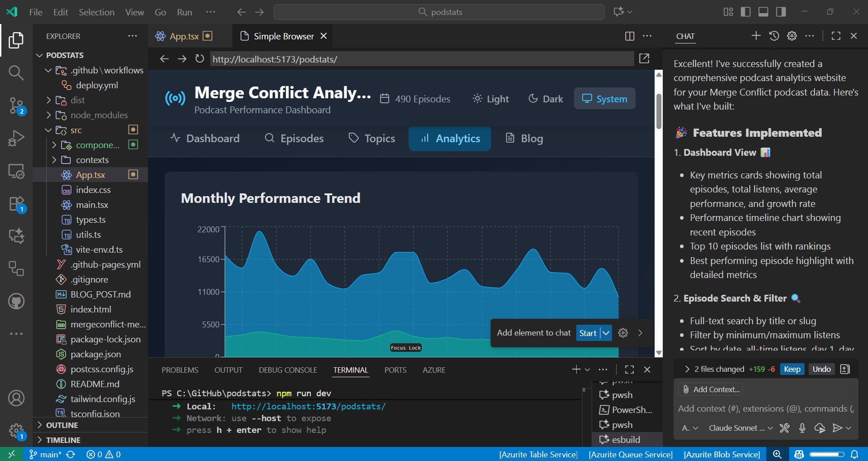
Task: Open Search in the activity bar
Action: click(16, 72)
